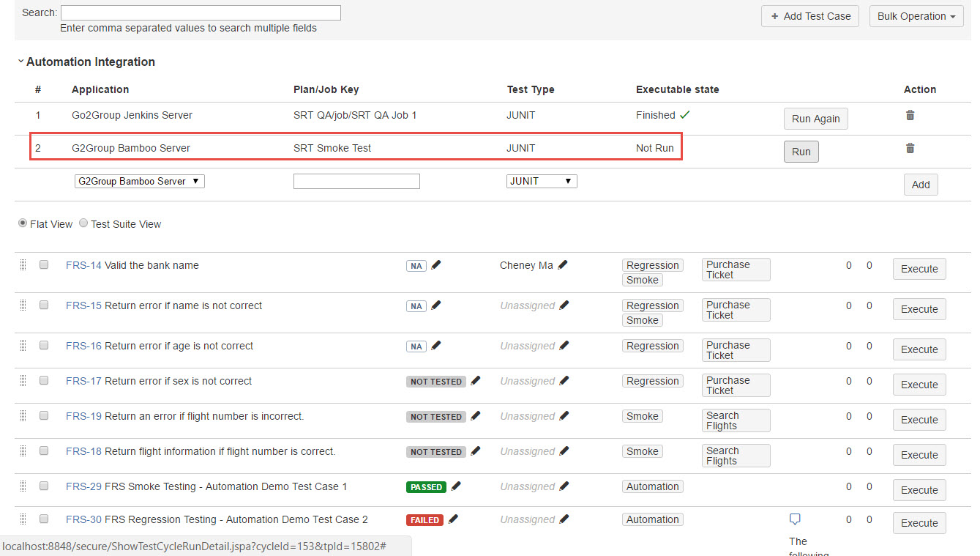
Task: Run the SRT Smoke Test plan
Action: coord(801,152)
